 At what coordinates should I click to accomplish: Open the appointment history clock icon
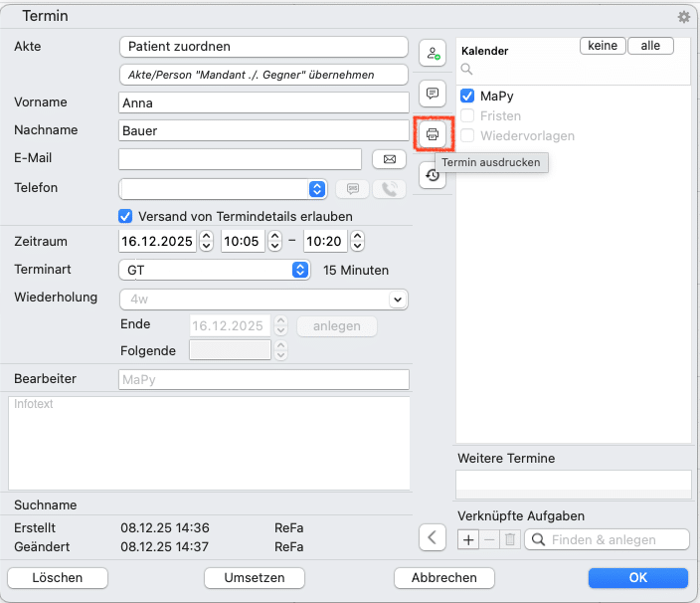[x=433, y=175]
